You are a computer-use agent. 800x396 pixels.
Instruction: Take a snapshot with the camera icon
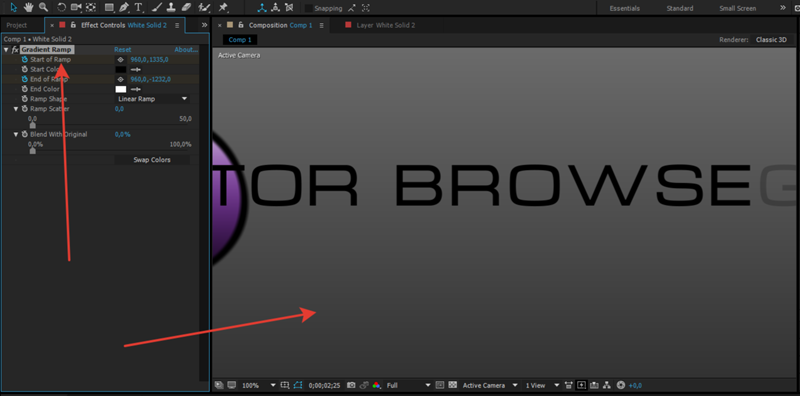coord(351,385)
